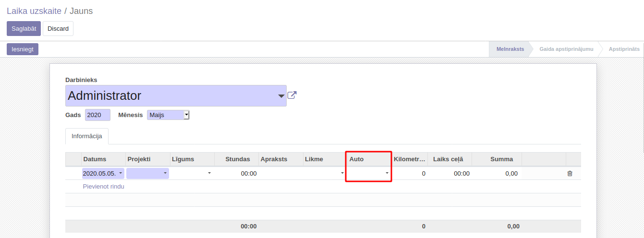
Task: Open the Auto column dropdown
Action: (x=368, y=173)
